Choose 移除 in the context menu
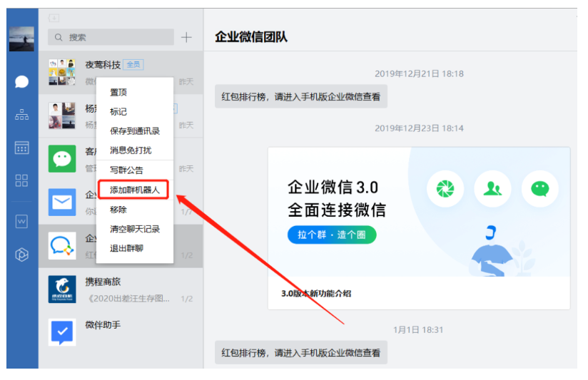The height and width of the screenshot is (380, 588). [x=118, y=210]
